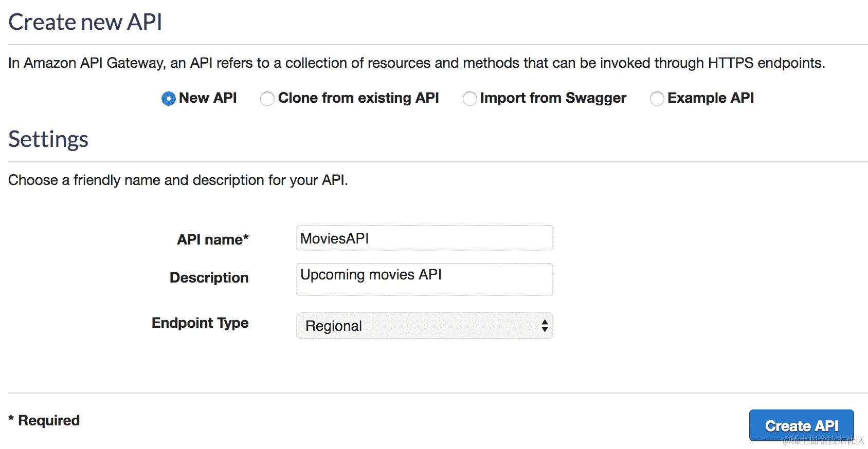Focus the API name field containing MoviesAPI
Screen dimensions: 868x449
pyautogui.click(x=424, y=238)
